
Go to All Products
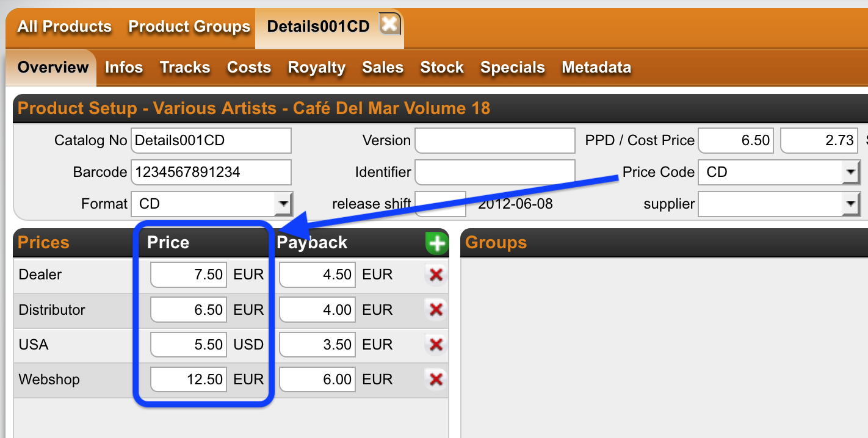pyautogui.click(x=65, y=27)
